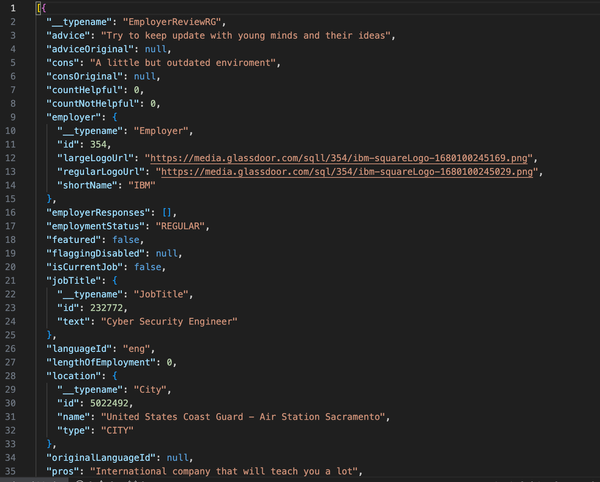Click the "employmentStatus" key
This screenshot has height=482, width=600.
100,226
